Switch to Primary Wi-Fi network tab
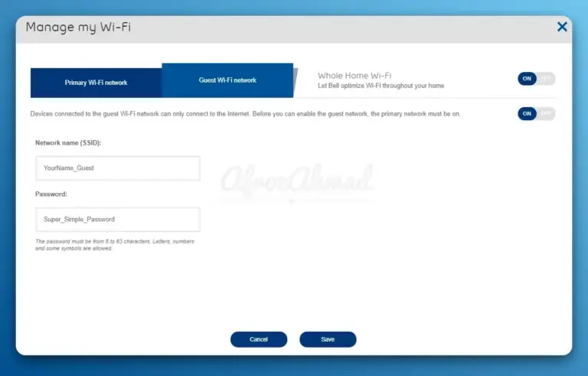Screen dimensions: 588x376 tap(96, 83)
